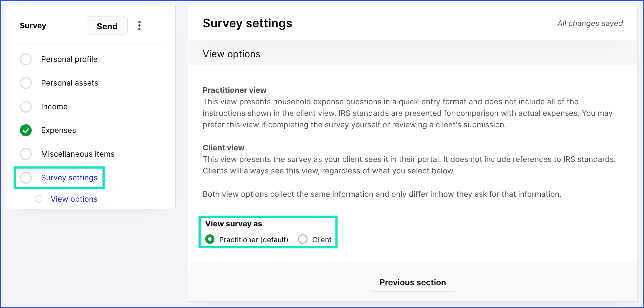Select the Client radio button
Image resolution: width=644 pixels, height=308 pixels.
[x=303, y=239]
